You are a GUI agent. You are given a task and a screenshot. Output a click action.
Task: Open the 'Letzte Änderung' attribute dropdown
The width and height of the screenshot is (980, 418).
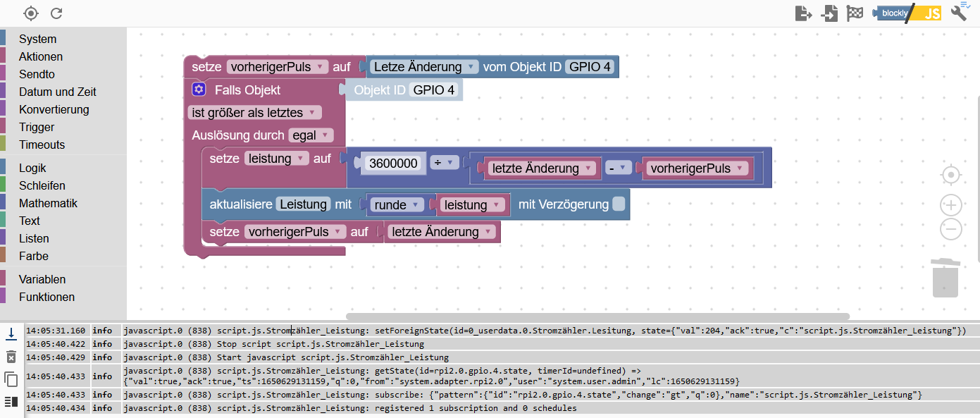[424, 67]
